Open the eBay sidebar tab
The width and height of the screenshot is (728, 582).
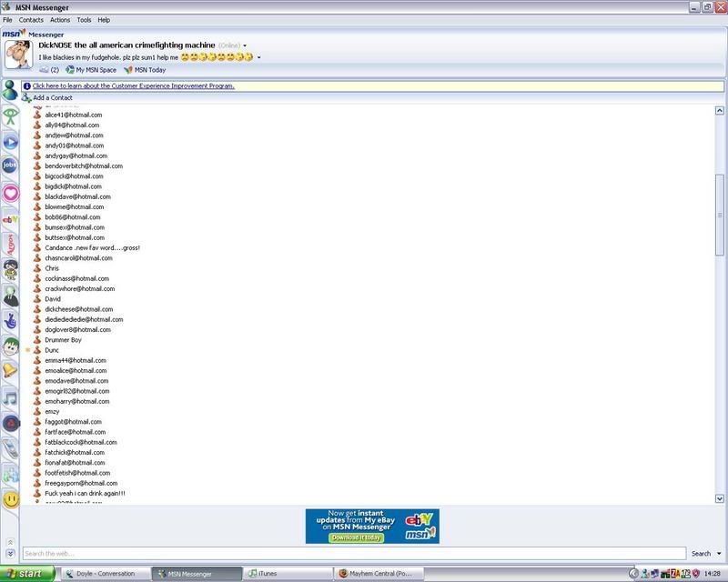(x=10, y=219)
